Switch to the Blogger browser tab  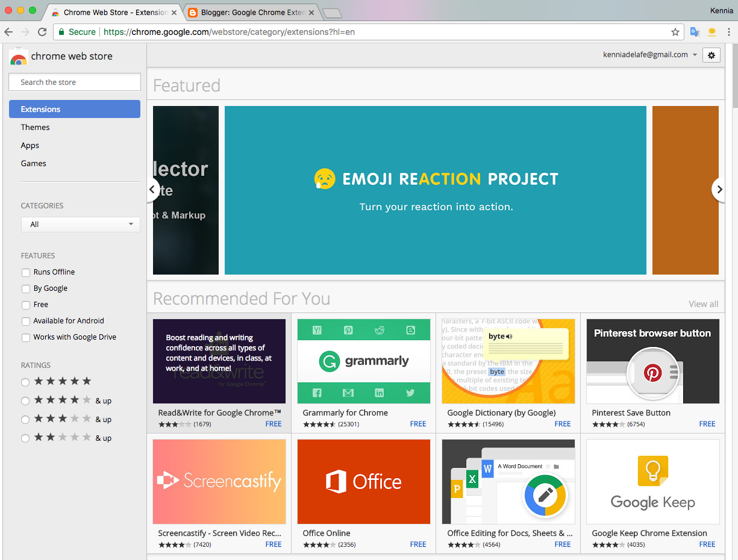[251, 13]
